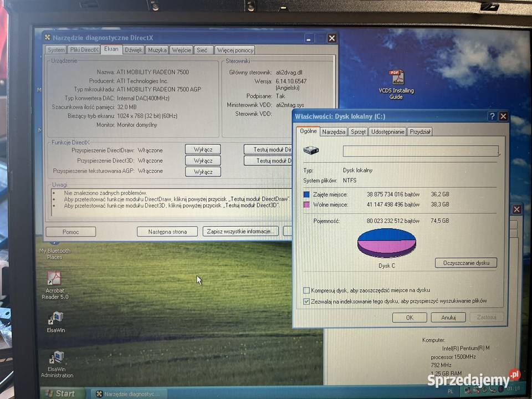Image resolution: width=532 pixels, height=399 pixels.
Task: Click Zapisz wszystkie informacje button
Action: click(x=240, y=232)
